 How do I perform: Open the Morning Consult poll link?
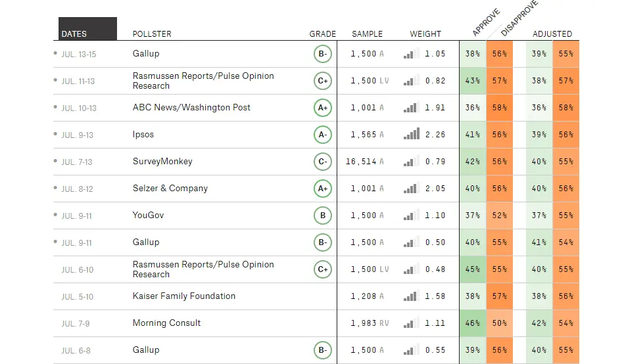[166, 323]
